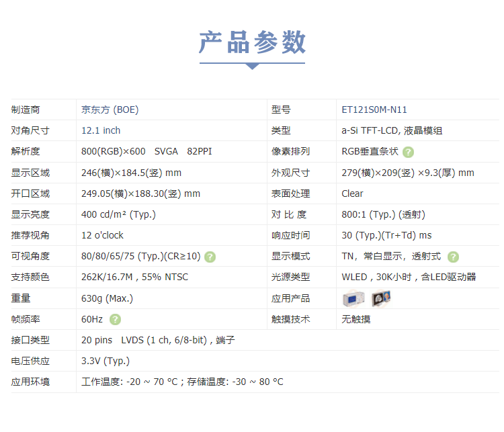Click the 应用环境 row label
This screenshot has width=504, height=432.
coord(30,382)
